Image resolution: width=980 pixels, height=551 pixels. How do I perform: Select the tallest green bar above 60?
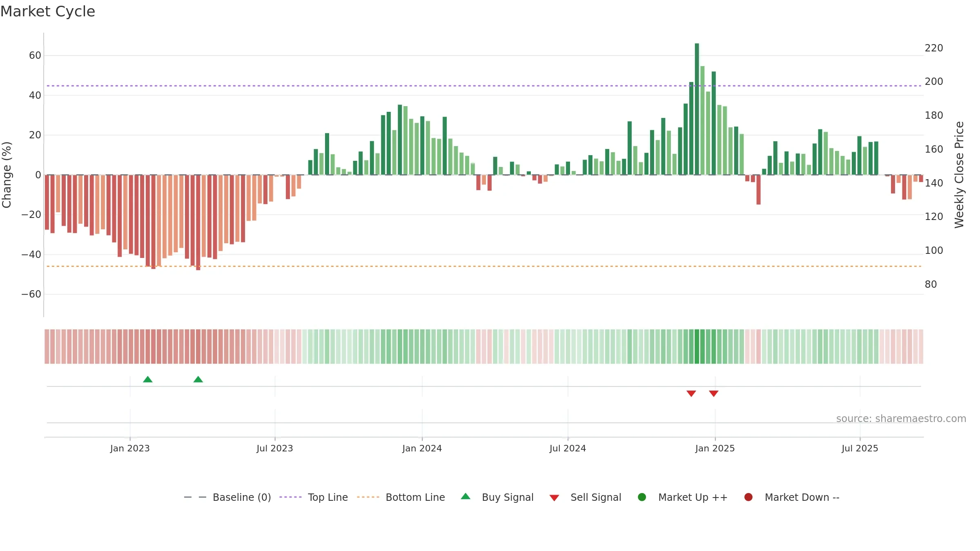pyautogui.click(x=697, y=109)
